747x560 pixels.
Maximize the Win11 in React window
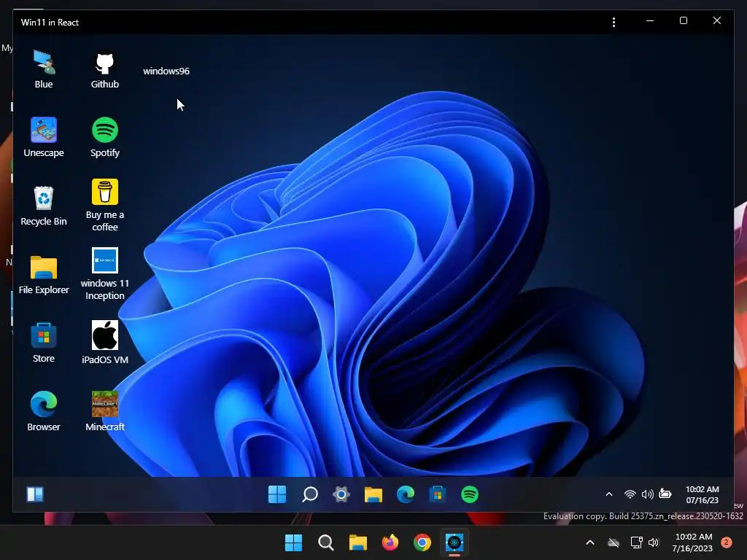click(683, 20)
